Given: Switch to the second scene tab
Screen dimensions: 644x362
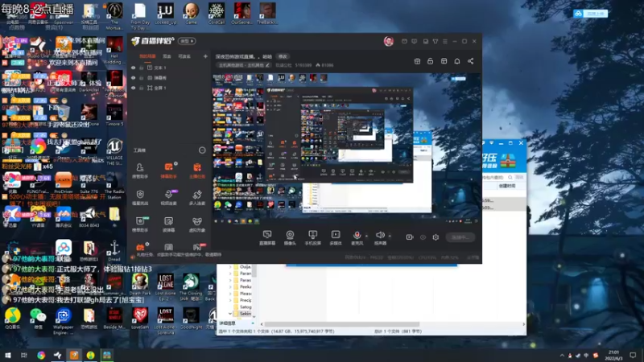Looking at the screenshot, I should coord(167,56).
